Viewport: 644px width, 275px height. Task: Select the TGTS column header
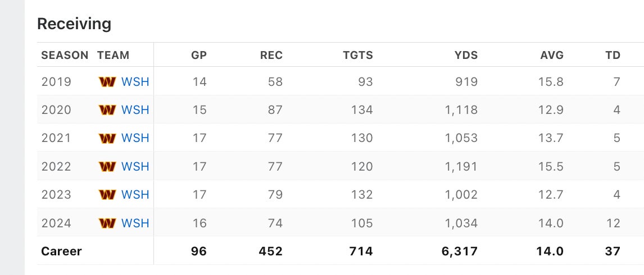coord(358,55)
